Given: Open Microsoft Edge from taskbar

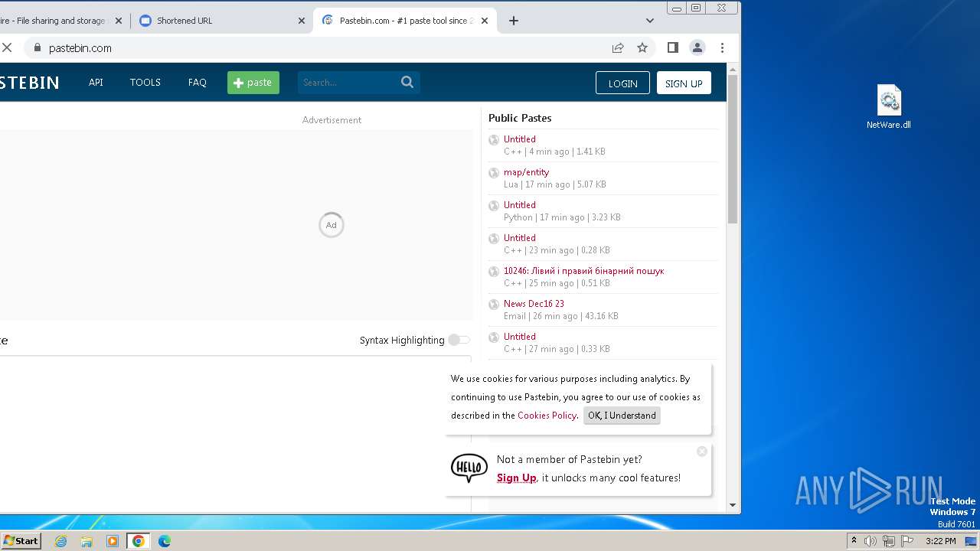Looking at the screenshot, I should pyautogui.click(x=165, y=541).
